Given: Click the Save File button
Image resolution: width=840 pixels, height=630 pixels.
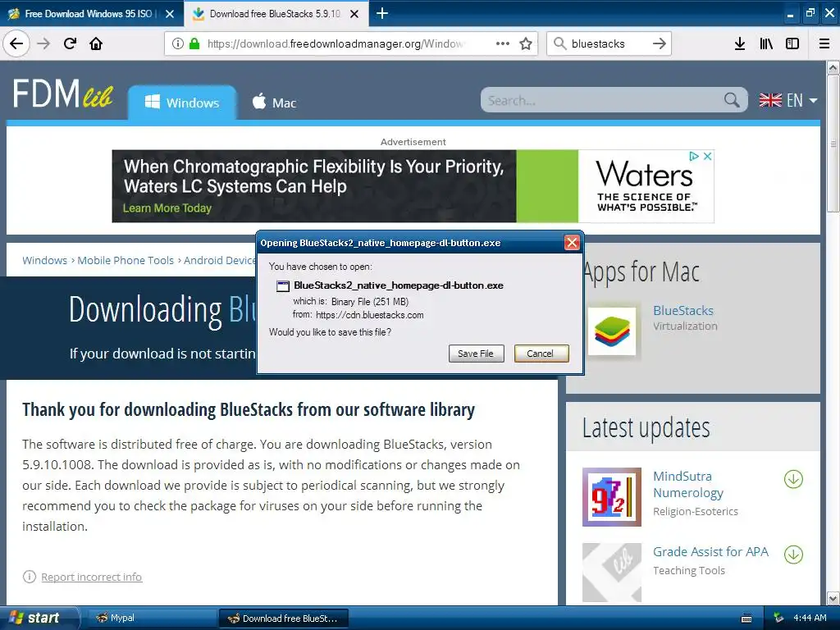Looking at the screenshot, I should pos(477,354).
